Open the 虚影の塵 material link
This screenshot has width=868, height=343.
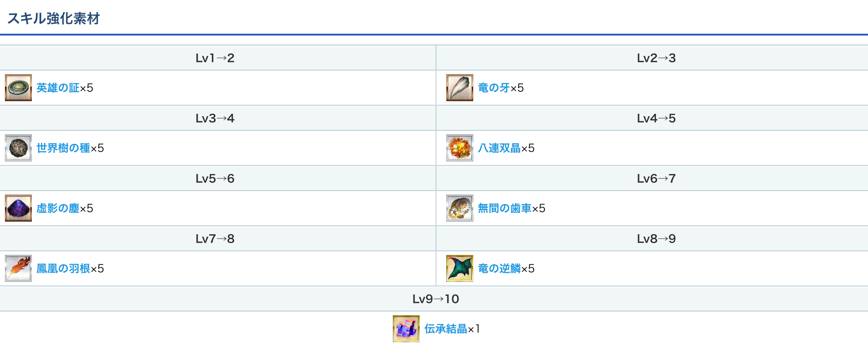tap(58, 208)
